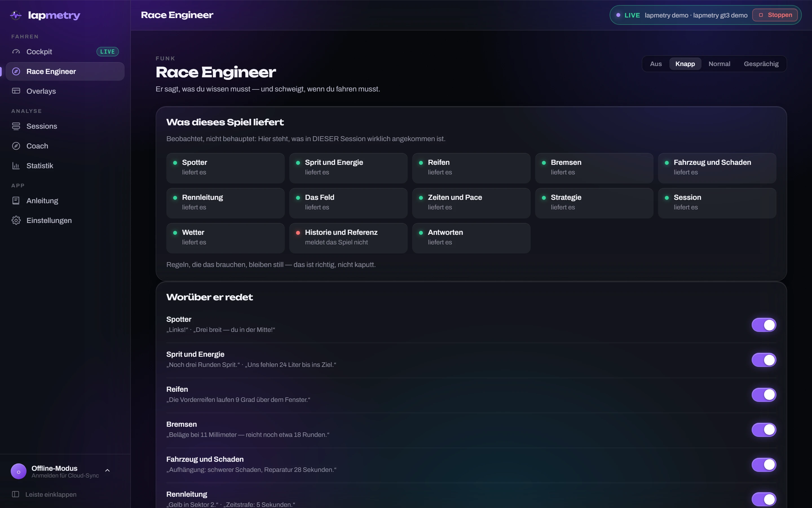This screenshot has height=508, width=812.
Task: Click the Anleitung book icon
Action: 16,201
